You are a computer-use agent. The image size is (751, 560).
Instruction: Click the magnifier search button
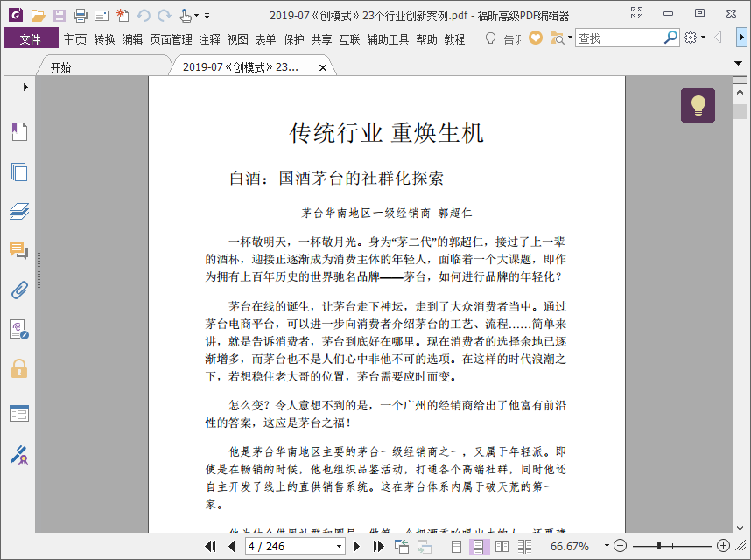click(670, 38)
